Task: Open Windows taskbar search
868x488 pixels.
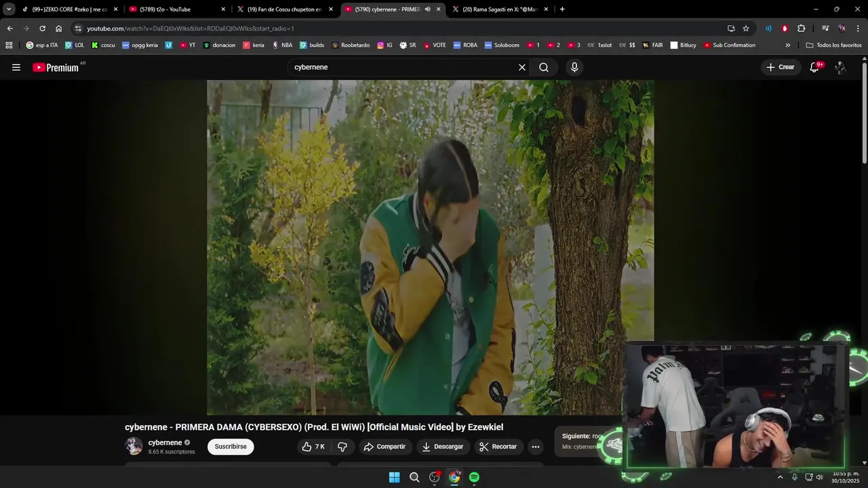Action: pyautogui.click(x=414, y=477)
